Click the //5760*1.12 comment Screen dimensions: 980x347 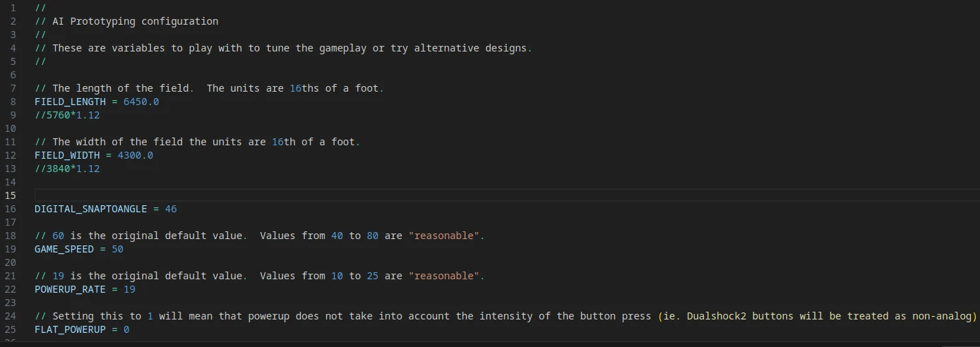point(67,115)
